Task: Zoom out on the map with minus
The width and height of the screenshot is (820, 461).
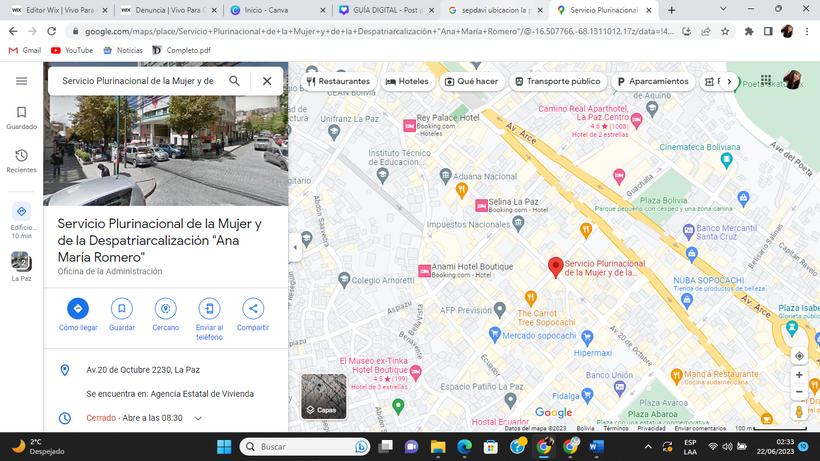Action: 799,391
